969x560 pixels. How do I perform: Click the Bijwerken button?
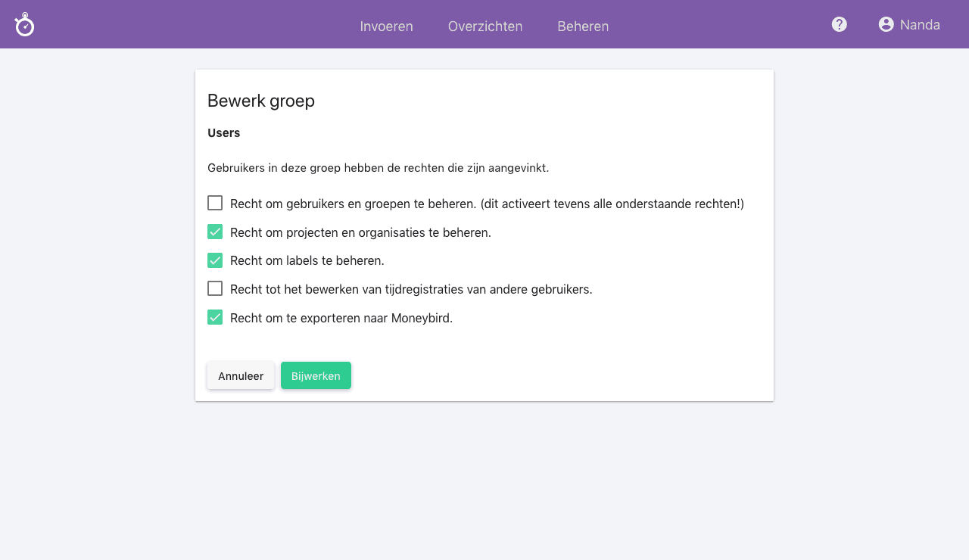[316, 375]
